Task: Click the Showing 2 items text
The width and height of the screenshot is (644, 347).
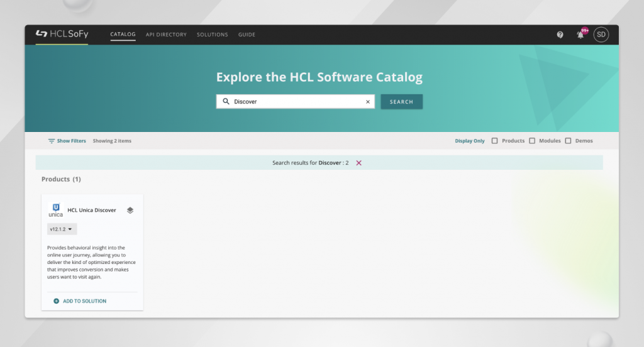Action: (112, 141)
